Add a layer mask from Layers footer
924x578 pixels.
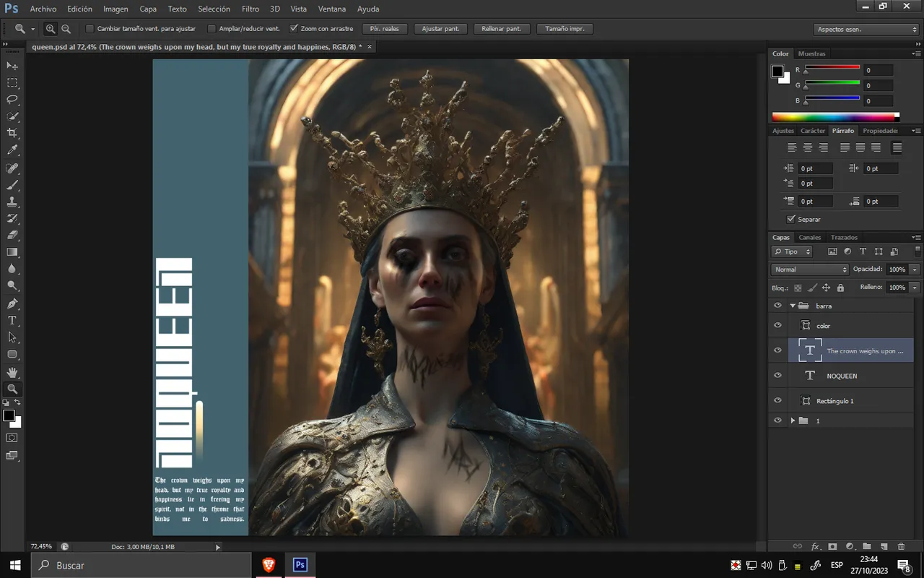tap(832, 547)
